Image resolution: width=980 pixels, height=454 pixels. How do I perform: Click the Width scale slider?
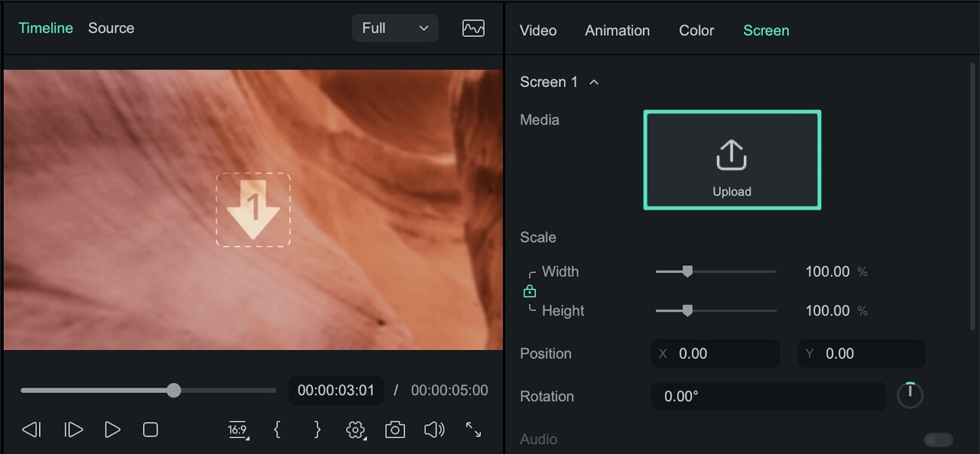click(716, 271)
